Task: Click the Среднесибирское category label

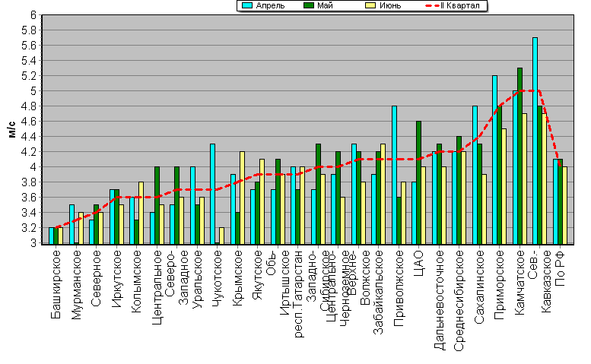Action: (459, 300)
